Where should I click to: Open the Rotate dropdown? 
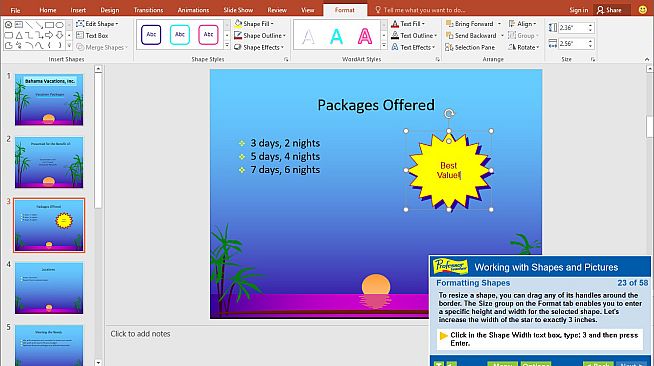click(x=523, y=47)
